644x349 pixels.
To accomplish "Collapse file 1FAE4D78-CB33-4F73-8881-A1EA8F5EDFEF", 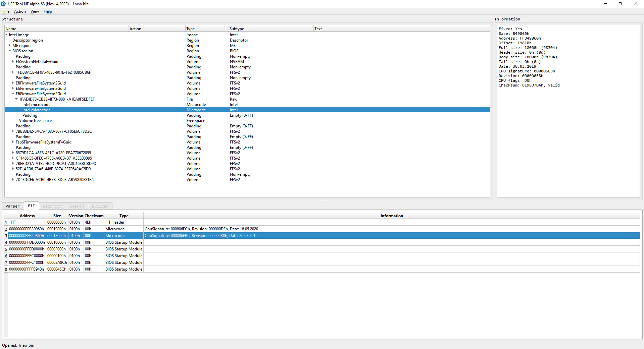I will [x=16, y=99].
